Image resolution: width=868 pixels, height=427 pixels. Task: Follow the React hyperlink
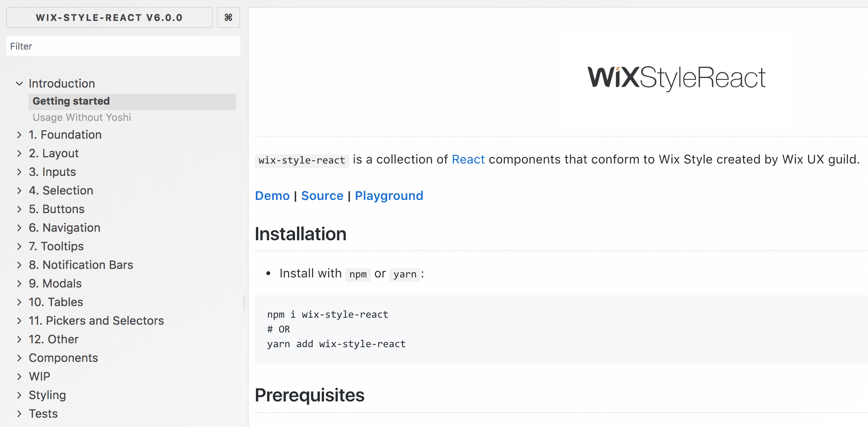468,159
